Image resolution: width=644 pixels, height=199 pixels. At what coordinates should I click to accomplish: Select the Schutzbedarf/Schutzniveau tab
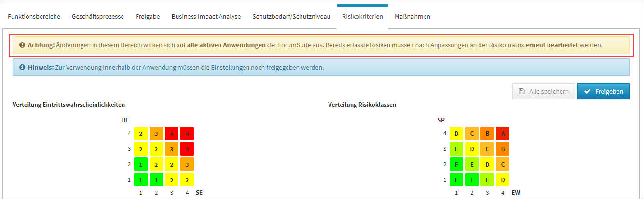pyautogui.click(x=291, y=16)
